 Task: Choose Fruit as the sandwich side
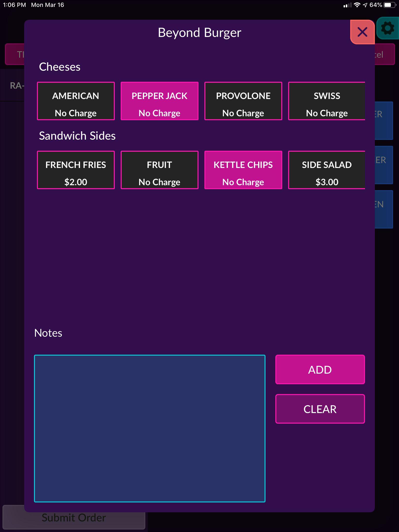[x=160, y=170]
